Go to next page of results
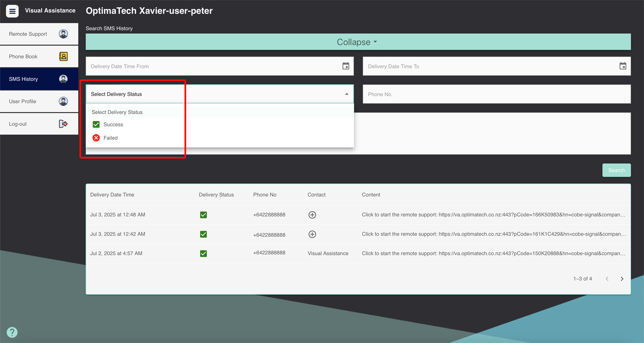 pyautogui.click(x=622, y=279)
